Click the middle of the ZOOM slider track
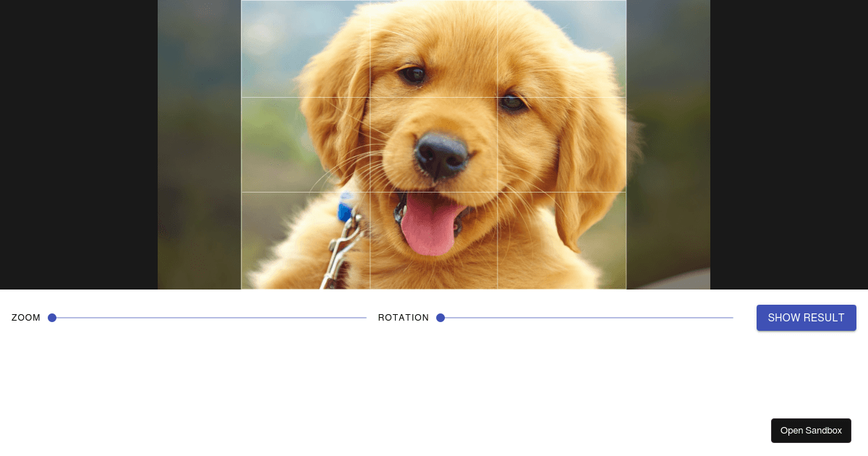The width and height of the screenshot is (868, 456). click(x=210, y=317)
